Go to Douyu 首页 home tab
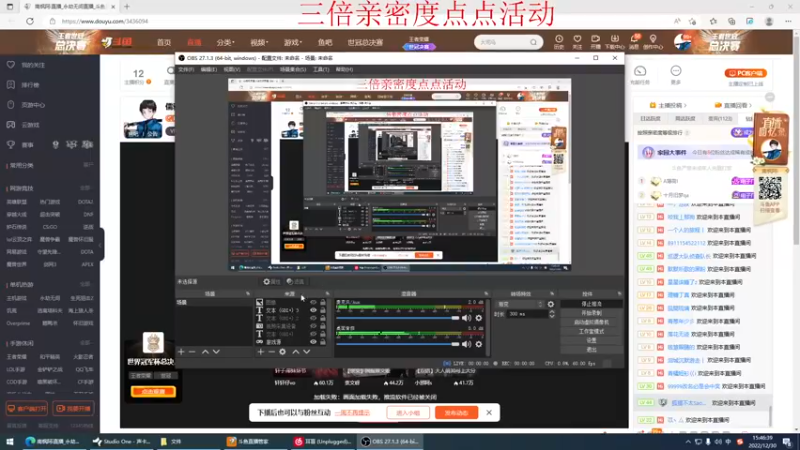The height and width of the screenshot is (450, 800). tap(164, 42)
